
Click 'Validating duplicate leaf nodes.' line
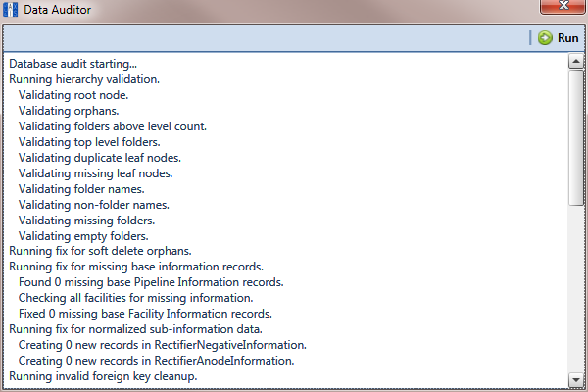(x=100, y=158)
